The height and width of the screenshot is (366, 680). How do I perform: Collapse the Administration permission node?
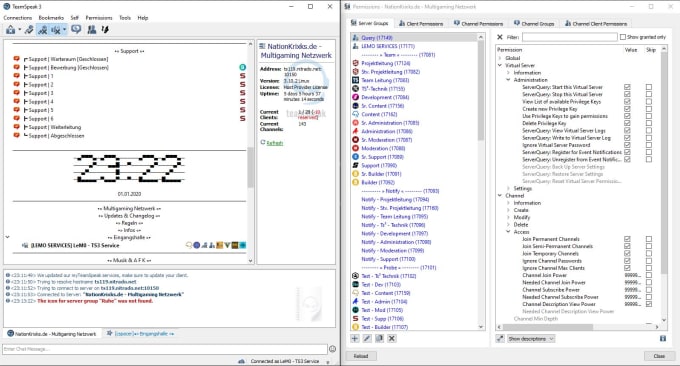click(x=508, y=80)
